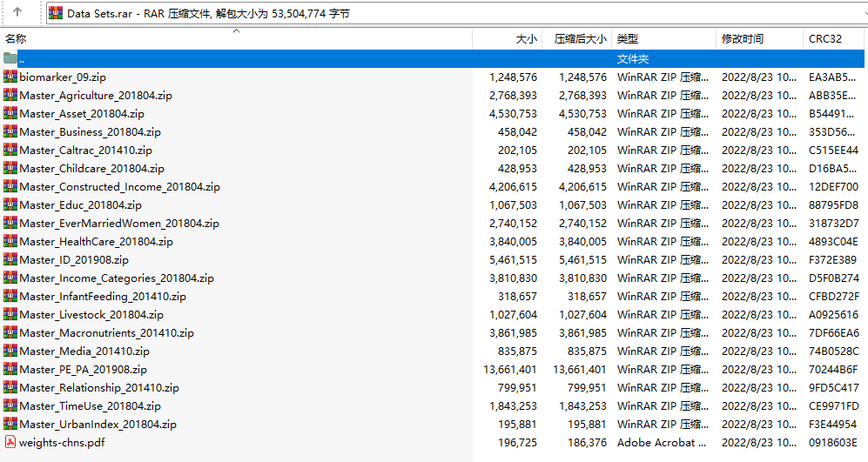Viewport: 868px width, 462px height.
Task: Sort by the 压缩后大小 column header
Action: tap(577, 39)
